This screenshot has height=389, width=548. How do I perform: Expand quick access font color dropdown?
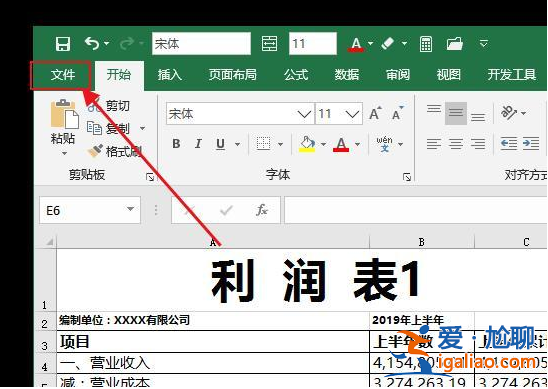pyautogui.click(x=370, y=44)
